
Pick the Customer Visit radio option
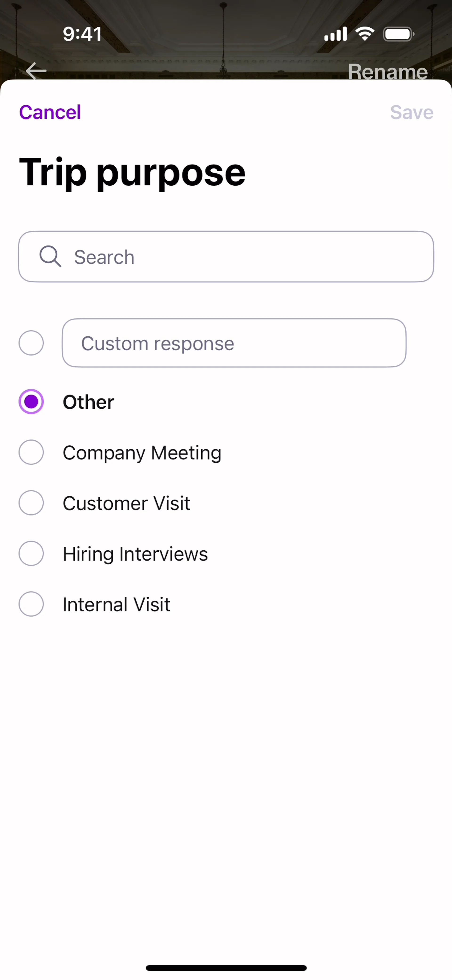click(31, 503)
